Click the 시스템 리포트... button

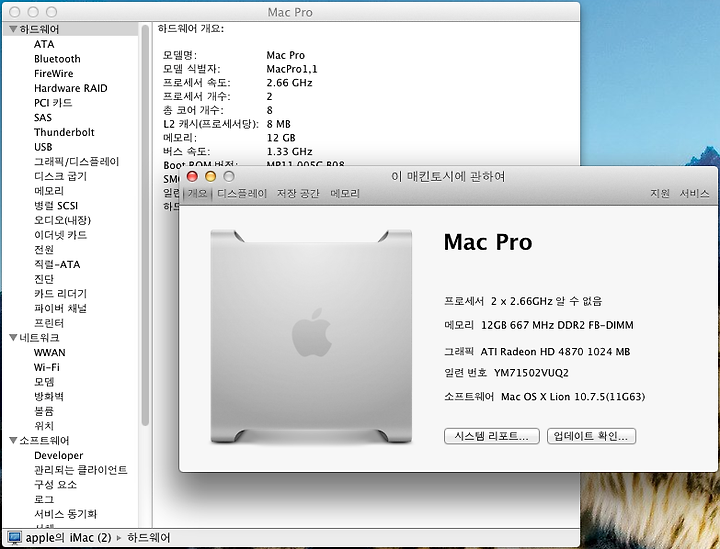491,436
